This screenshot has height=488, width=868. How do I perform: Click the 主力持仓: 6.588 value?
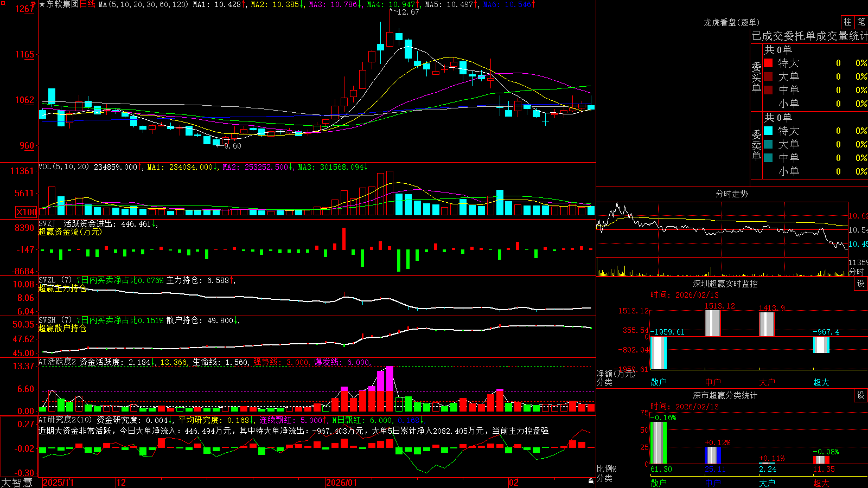(197, 280)
